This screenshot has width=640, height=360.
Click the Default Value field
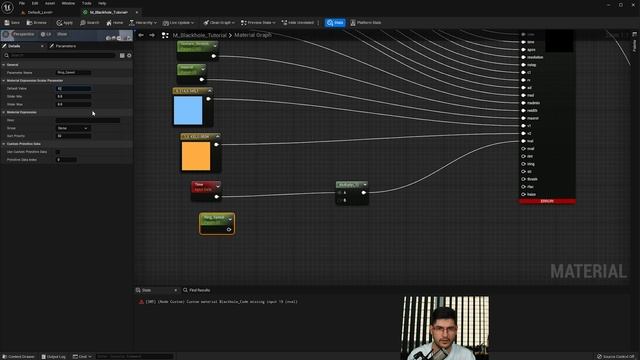(73, 88)
